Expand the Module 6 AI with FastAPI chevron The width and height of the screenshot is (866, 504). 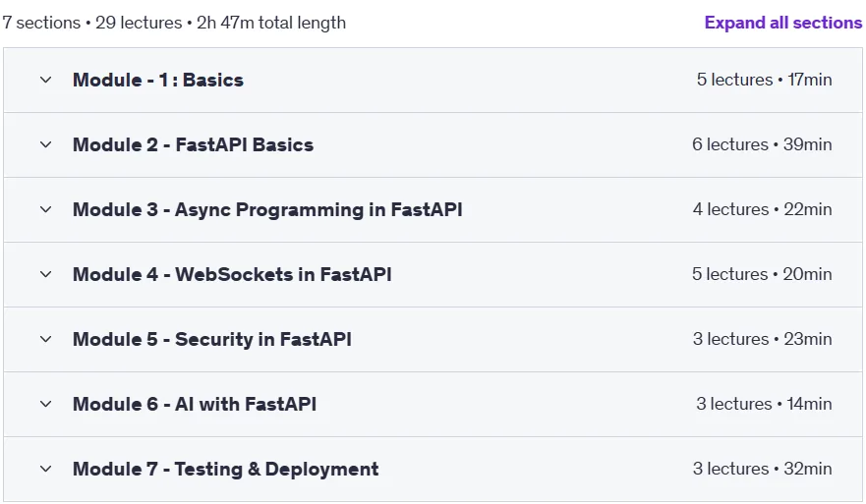(46, 404)
